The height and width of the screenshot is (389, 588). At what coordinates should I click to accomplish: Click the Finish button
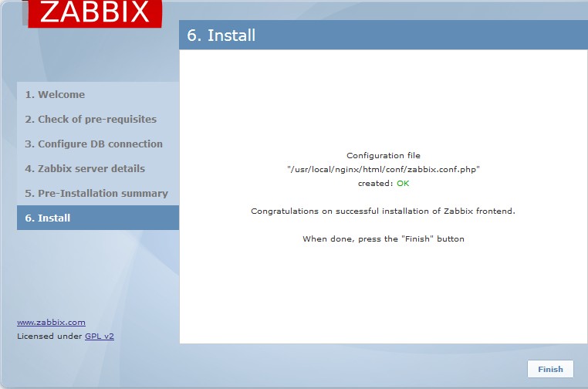click(550, 369)
